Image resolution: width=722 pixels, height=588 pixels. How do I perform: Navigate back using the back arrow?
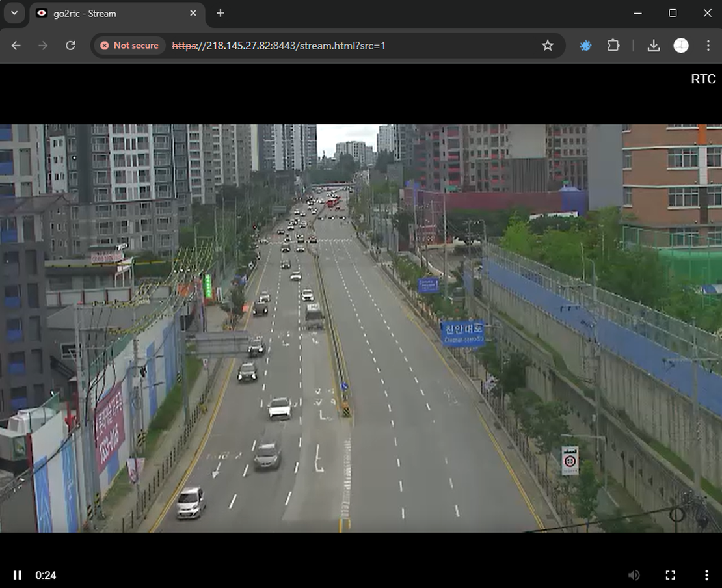(x=15, y=46)
